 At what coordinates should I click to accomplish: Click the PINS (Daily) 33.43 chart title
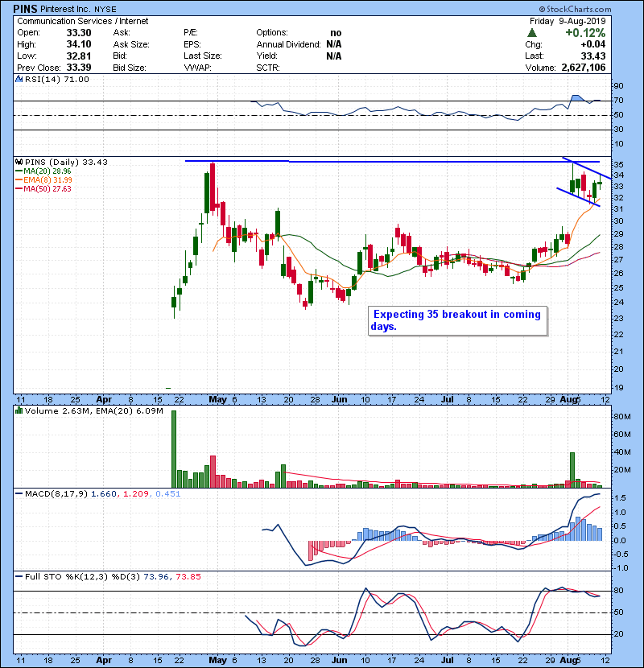click(66, 163)
